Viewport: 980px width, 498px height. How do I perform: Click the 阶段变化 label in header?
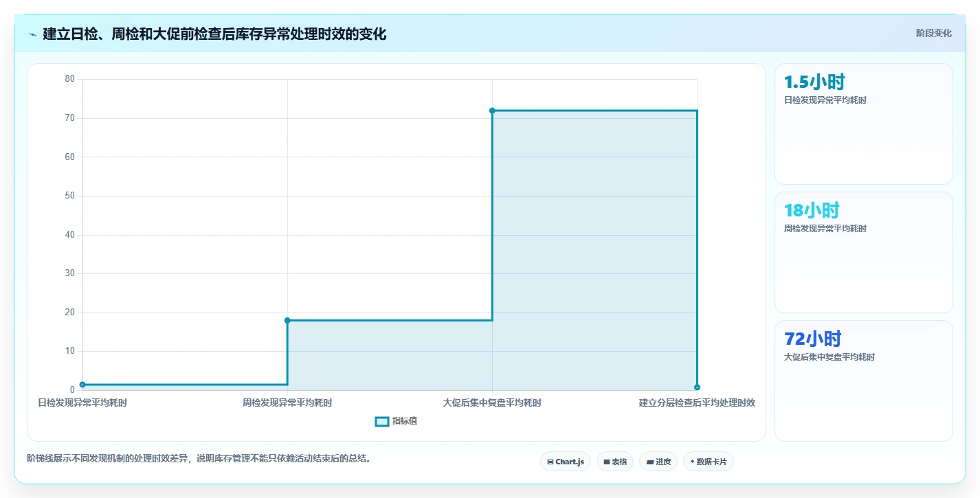coord(934,33)
